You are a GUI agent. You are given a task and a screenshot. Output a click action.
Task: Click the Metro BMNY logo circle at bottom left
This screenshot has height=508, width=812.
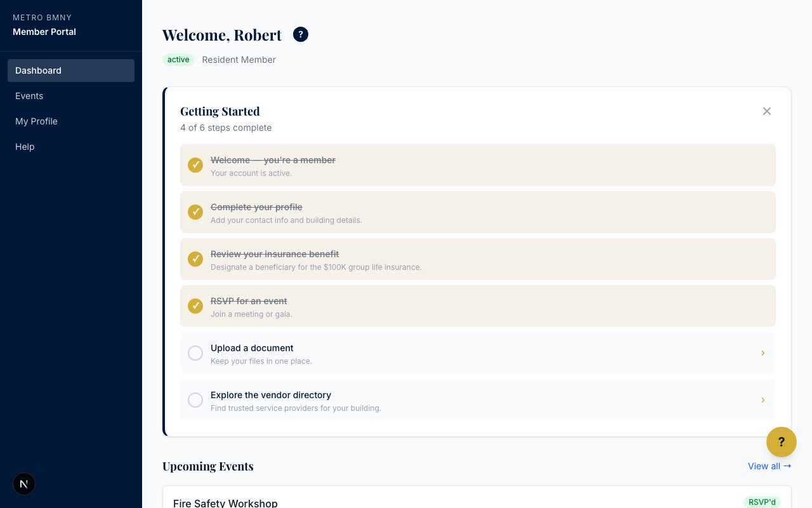(24, 484)
